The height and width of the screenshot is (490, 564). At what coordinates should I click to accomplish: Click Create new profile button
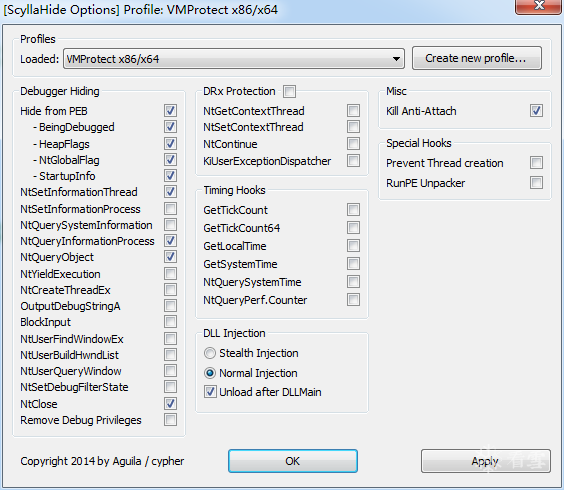pos(477,58)
